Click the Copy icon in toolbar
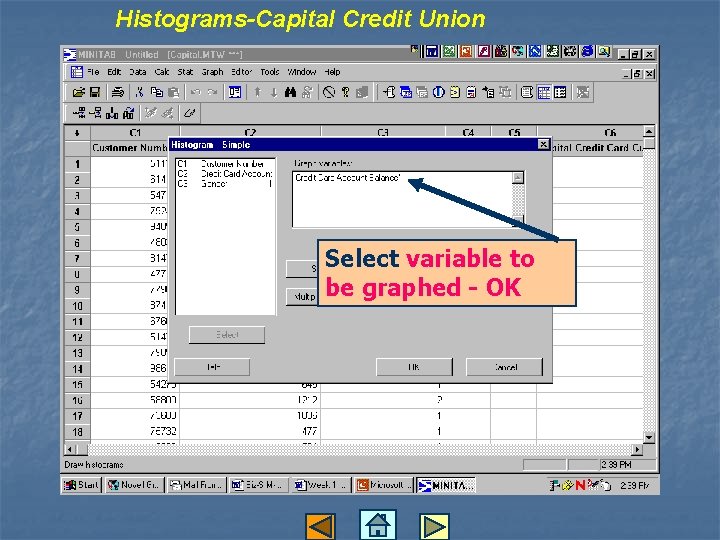Image resolution: width=720 pixels, height=540 pixels. (157, 92)
